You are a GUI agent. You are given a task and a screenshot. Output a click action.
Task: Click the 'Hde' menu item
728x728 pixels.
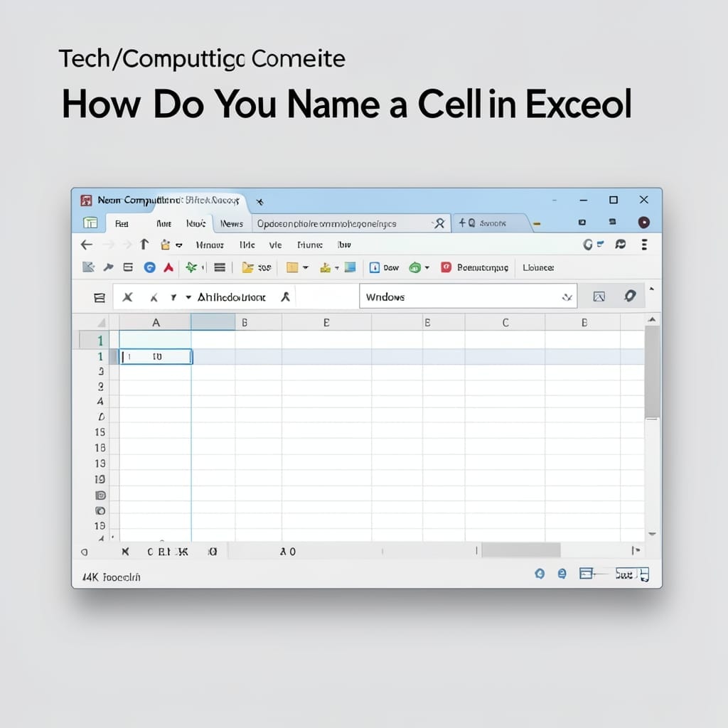(247, 245)
